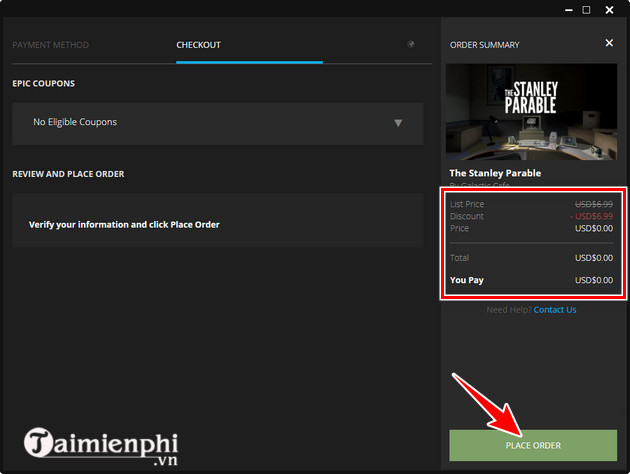Click the Review and Place Order heading

click(68, 174)
